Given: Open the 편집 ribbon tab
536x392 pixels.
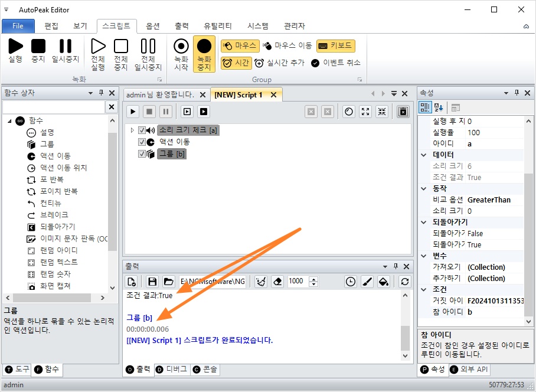Looking at the screenshot, I should pos(51,26).
